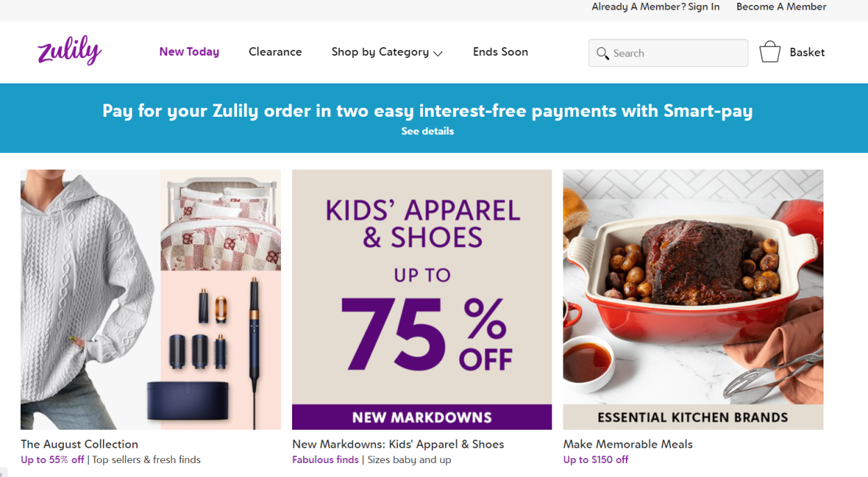Select the Ends Soon navigation item
This screenshot has height=477, width=868.
[x=500, y=51]
